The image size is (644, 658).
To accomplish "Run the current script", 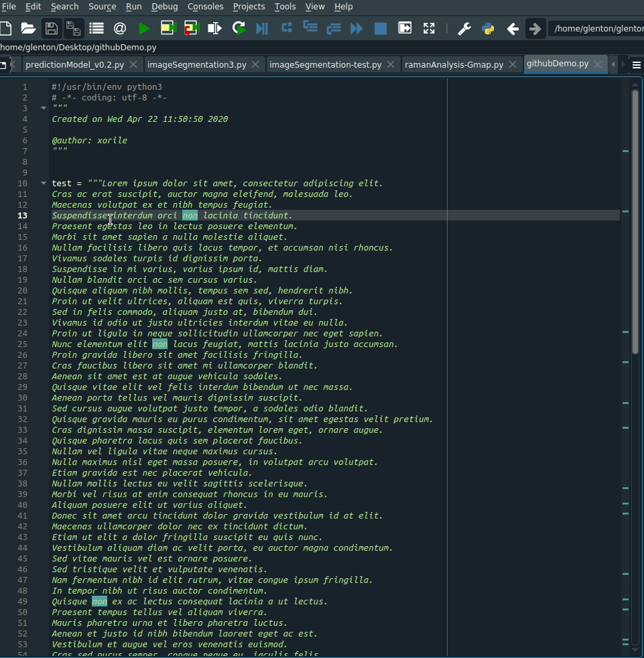I will click(143, 28).
